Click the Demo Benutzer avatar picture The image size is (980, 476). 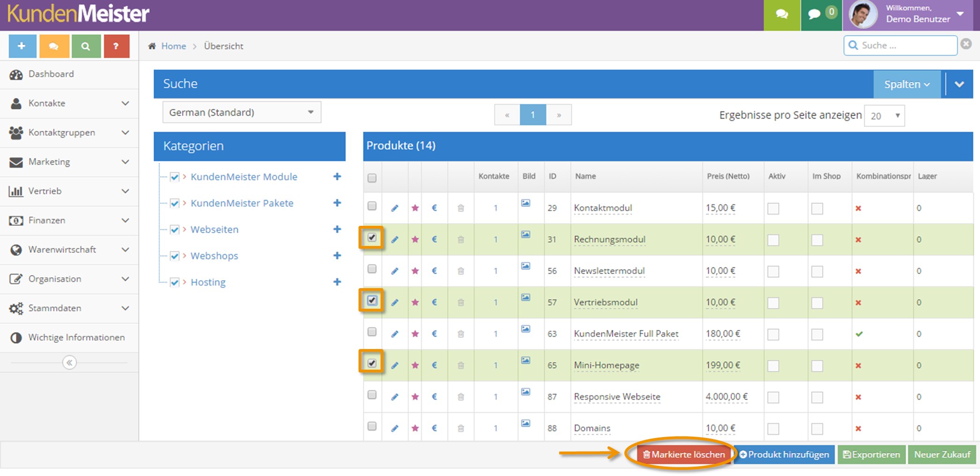(x=863, y=15)
